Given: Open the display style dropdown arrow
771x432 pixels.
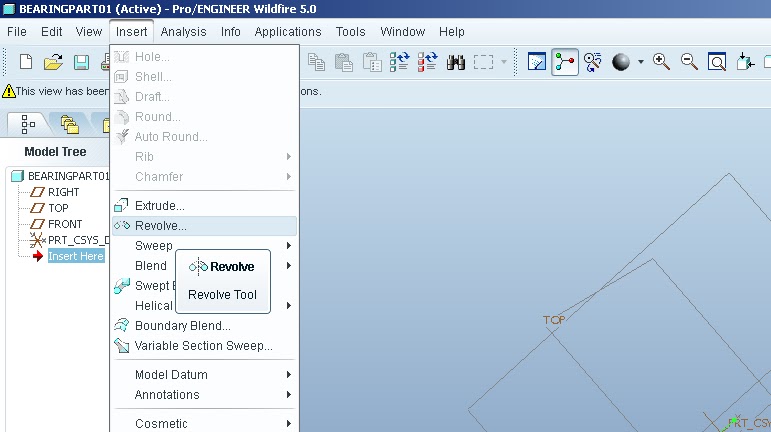Looking at the screenshot, I should click(640, 62).
